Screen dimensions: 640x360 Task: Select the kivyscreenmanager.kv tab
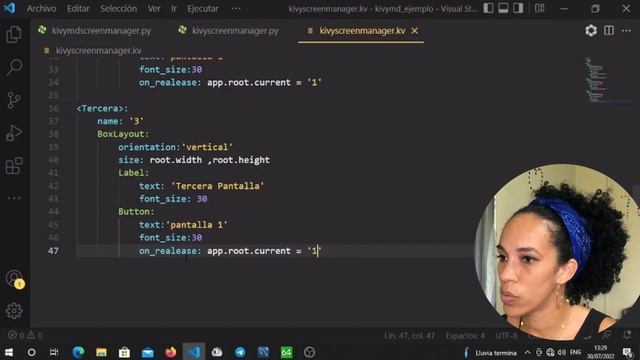[x=361, y=31]
